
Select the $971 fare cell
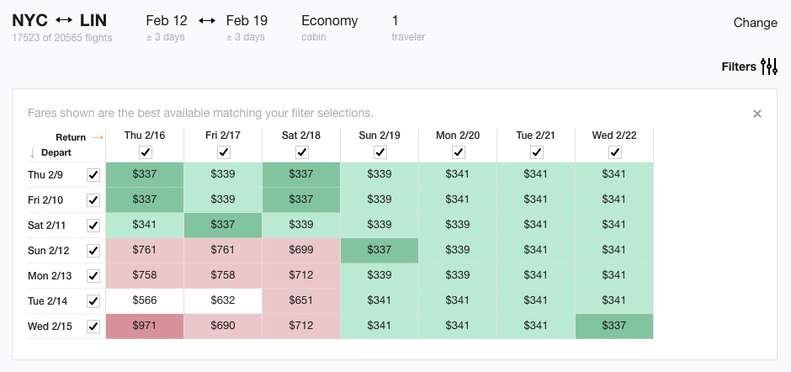(145, 326)
